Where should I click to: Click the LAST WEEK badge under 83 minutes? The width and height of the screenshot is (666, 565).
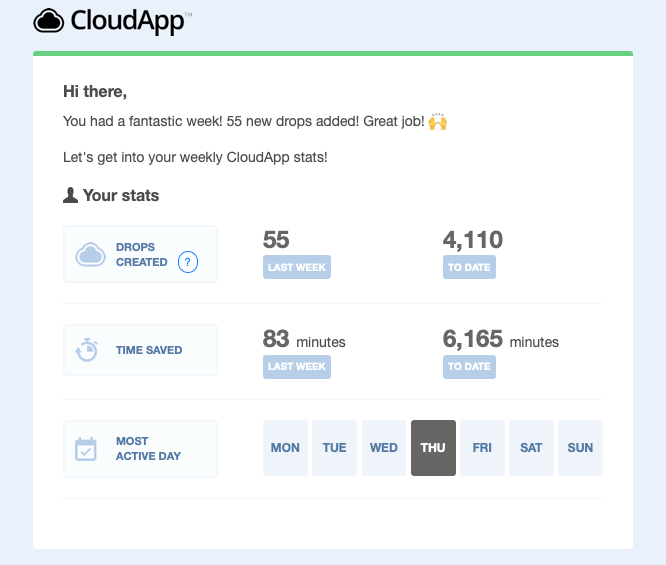tap(297, 367)
